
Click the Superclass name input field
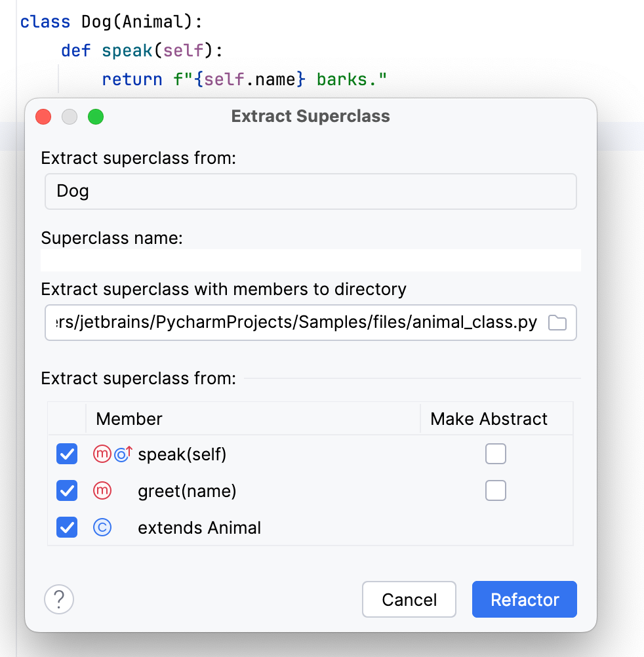[x=310, y=260]
